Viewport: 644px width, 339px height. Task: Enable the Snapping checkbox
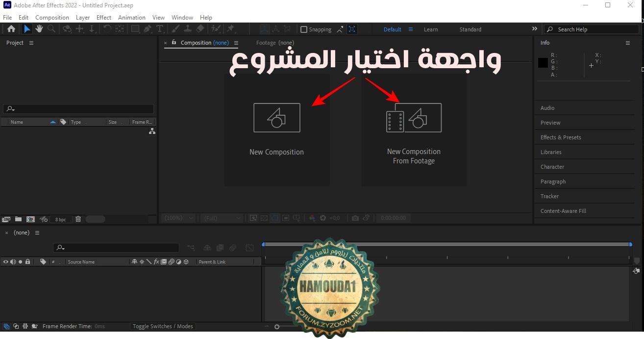coord(304,29)
